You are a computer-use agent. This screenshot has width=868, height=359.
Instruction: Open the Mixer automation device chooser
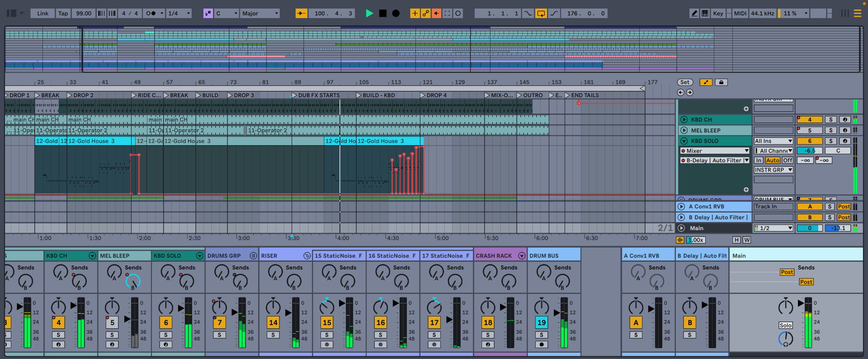coord(715,151)
